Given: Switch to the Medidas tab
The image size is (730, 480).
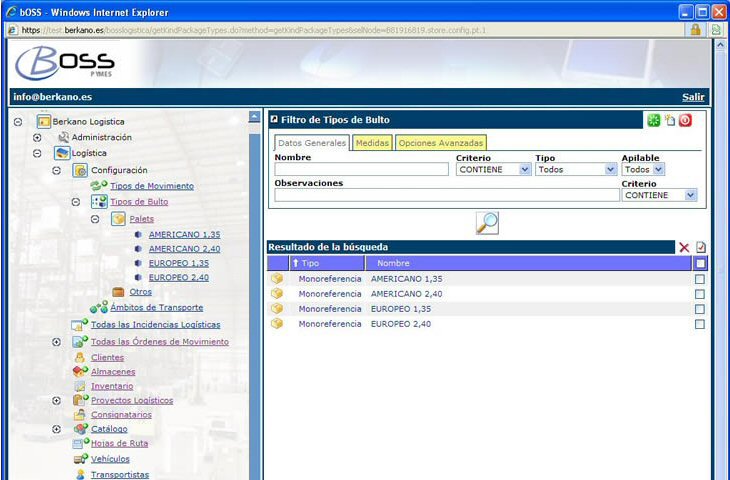Looking at the screenshot, I should tap(372, 143).
